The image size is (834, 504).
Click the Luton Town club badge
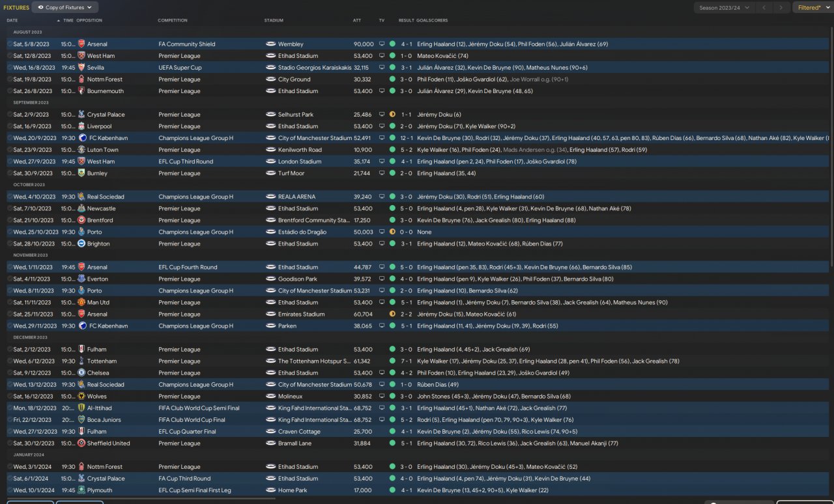[81, 150]
